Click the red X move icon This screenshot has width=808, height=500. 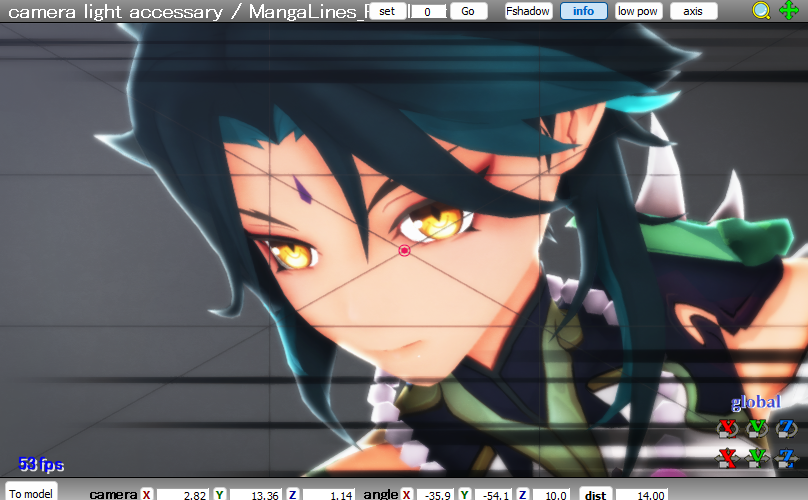pyautogui.click(x=728, y=457)
